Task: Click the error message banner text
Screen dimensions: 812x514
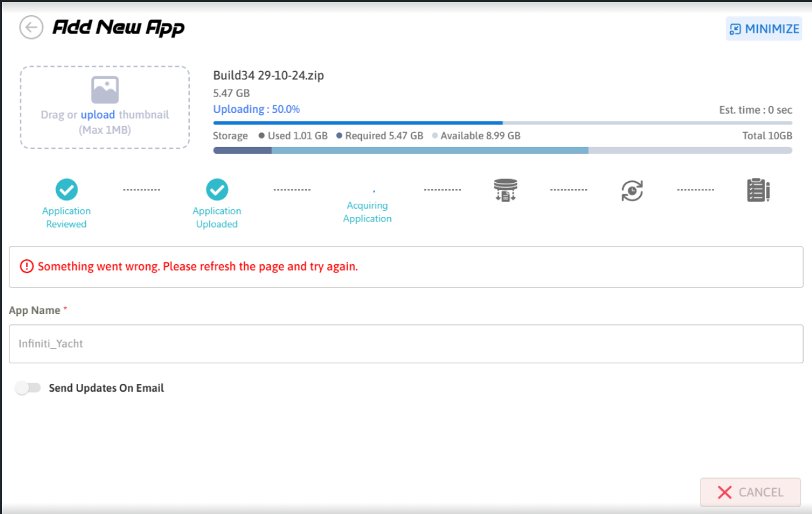Action: coord(197,267)
